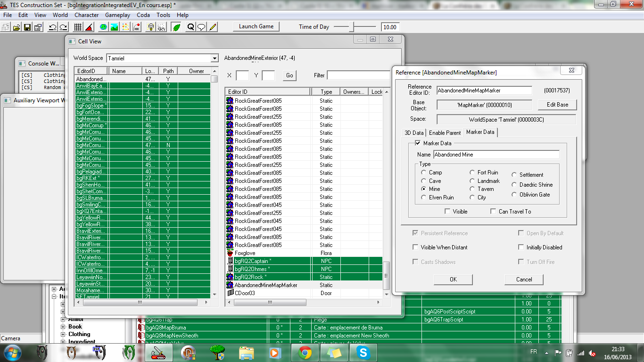
Task: Open the Quests Q toolbar icon
Action: [x=191, y=27]
